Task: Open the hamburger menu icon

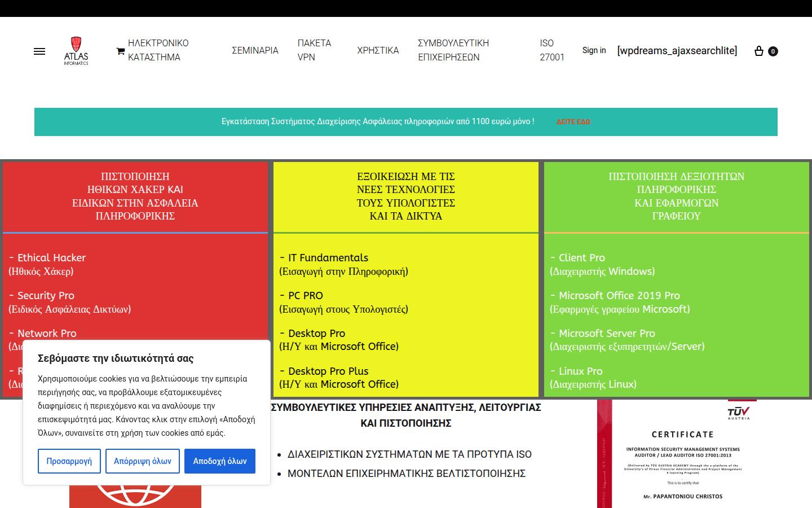Action: click(39, 51)
